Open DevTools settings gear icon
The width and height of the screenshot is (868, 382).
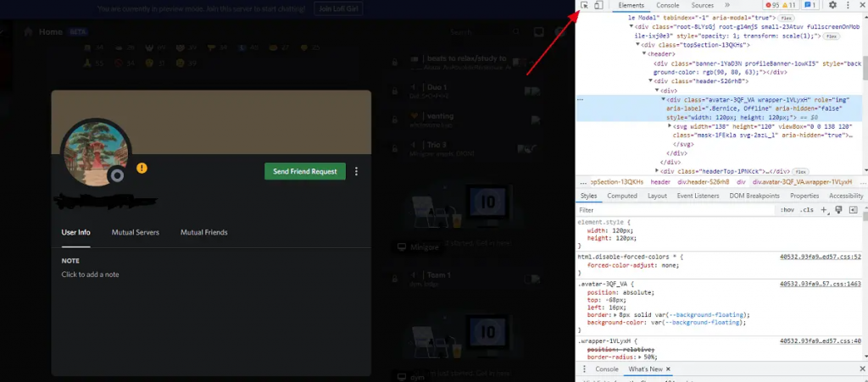(x=832, y=5)
